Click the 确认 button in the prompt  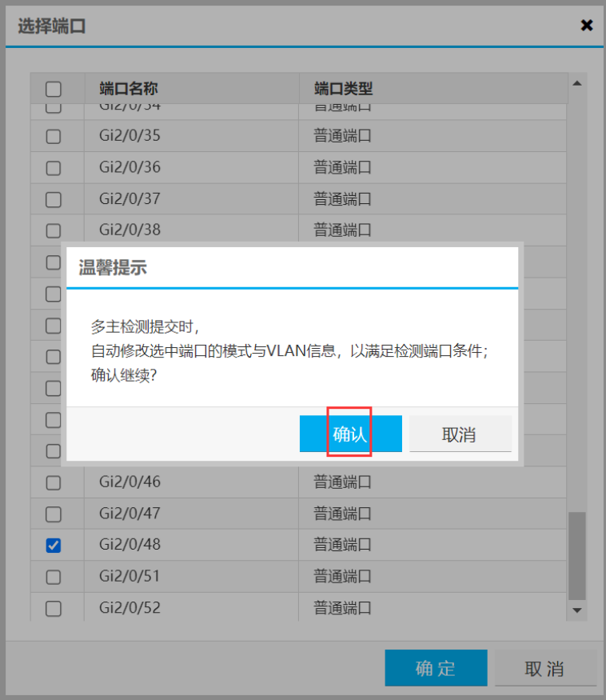coord(350,434)
